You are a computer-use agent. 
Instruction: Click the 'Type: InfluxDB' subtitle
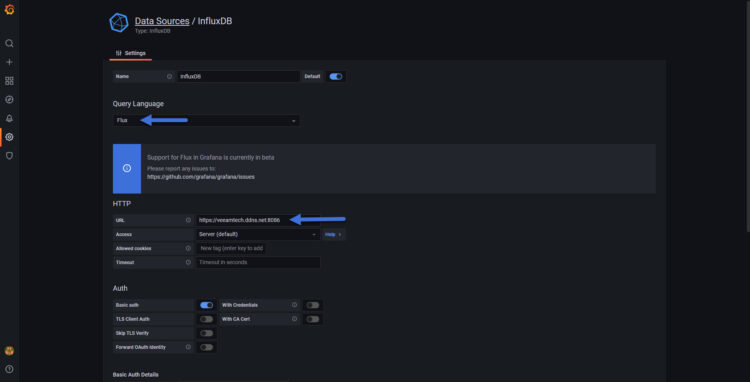[153, 31]
